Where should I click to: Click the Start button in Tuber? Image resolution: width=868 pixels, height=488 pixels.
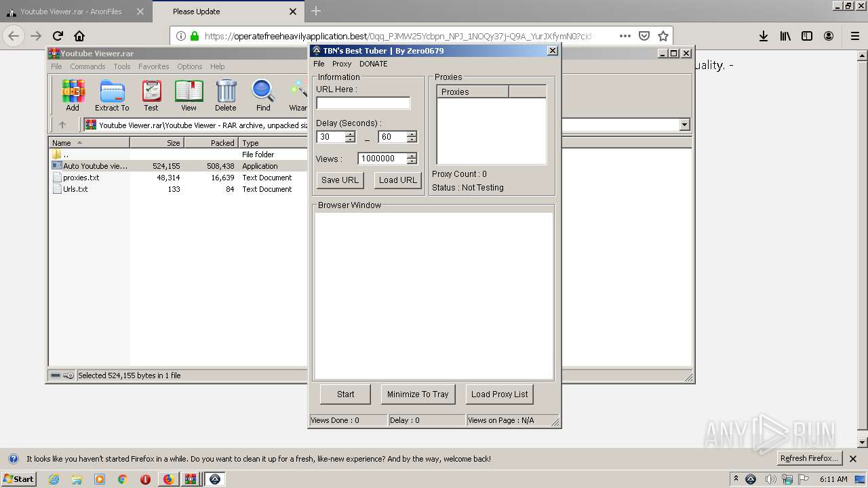(346, 394)
